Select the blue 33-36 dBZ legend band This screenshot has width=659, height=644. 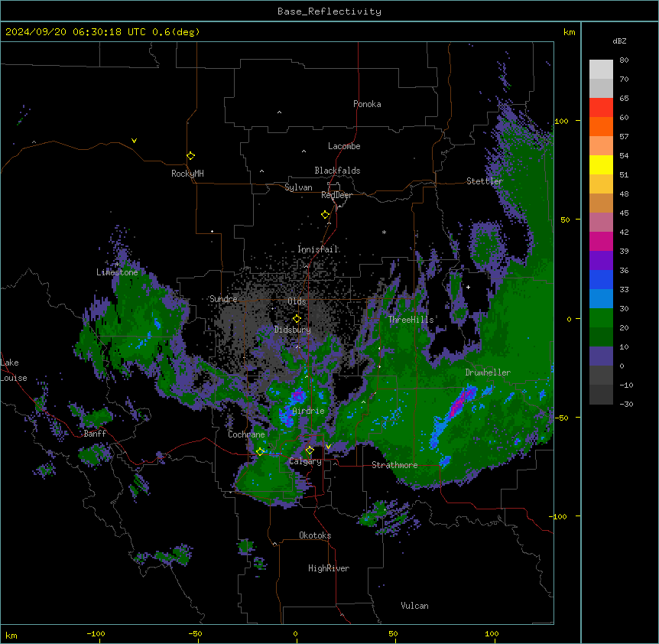tap(601, 280)
